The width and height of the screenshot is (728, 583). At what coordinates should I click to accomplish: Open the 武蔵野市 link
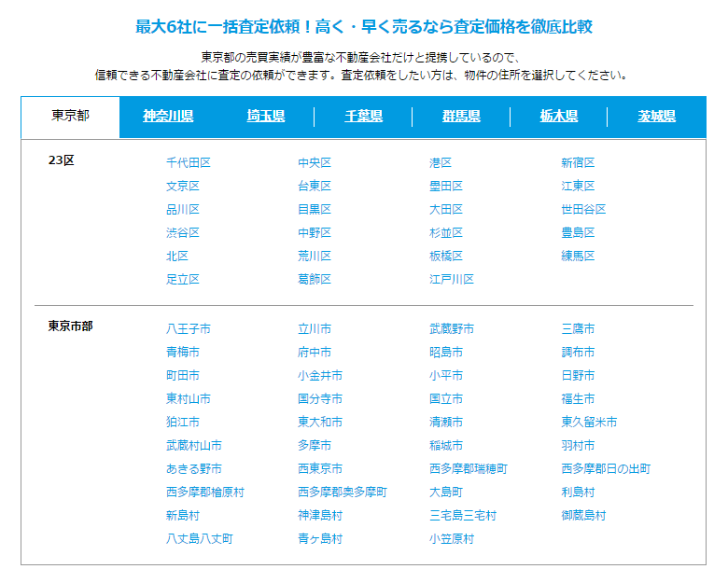[452, 328]
